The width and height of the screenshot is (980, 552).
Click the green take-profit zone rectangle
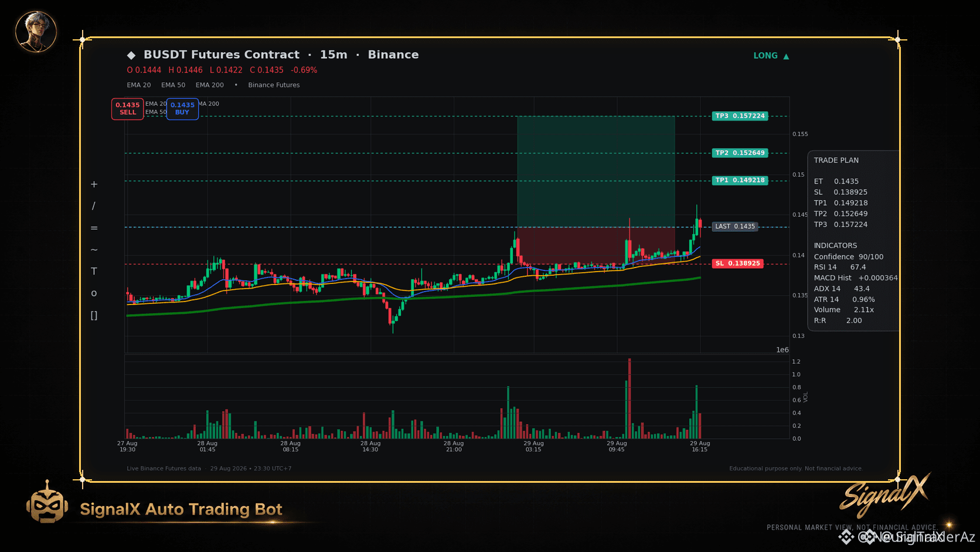point(596,171)
